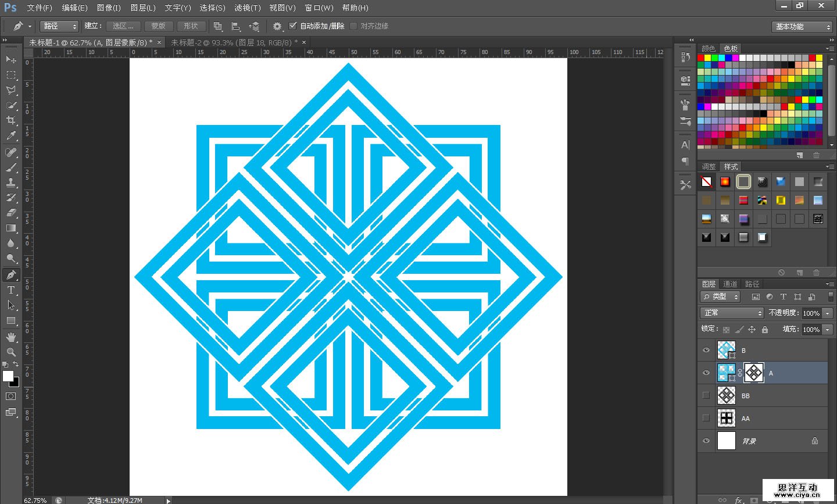Image resolution: width=837 pixels, height=504 pixels.
Task: Click the layer mask thumbnail on layer A
Action: click(754, 373)
